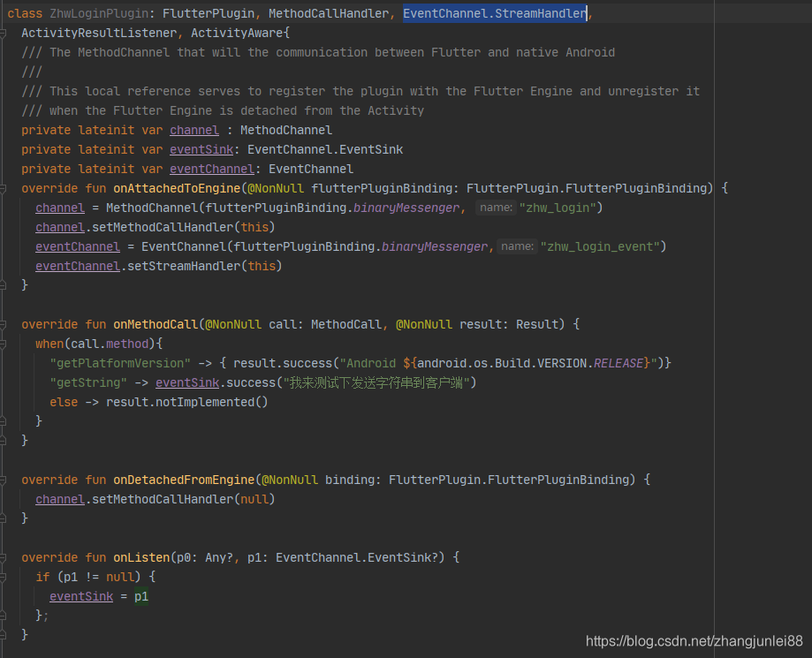The height and width of the screenshot is (658, 812).
Task: Collapse the onListen function fold marker
Action: (x=3, y=557)
